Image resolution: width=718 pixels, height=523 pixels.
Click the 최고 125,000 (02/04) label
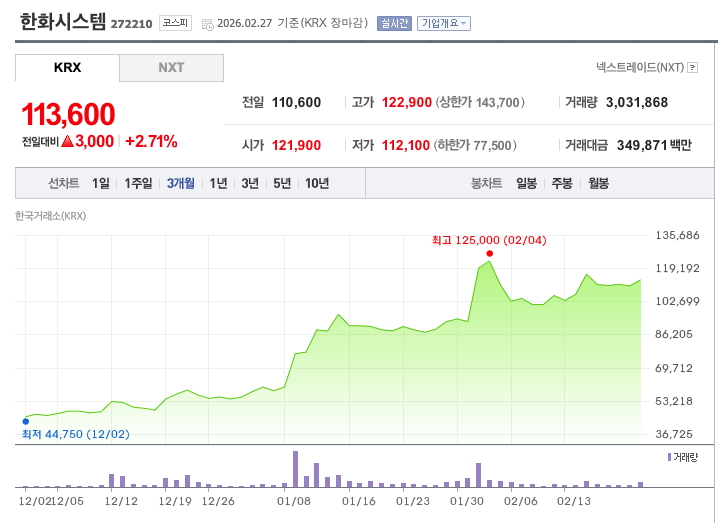pyautogui.click(x=489, y=240)
